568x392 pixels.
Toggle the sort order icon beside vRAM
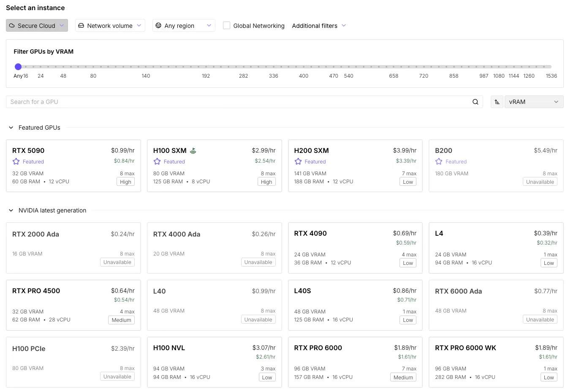click(x=497, y=102)
